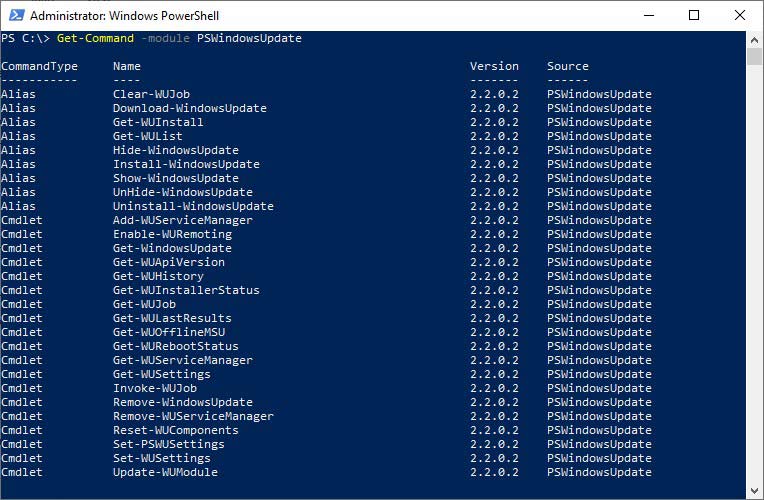
Task: Click the Install-WindowsUpdate alias entry
Action: (x=186, y=164)
